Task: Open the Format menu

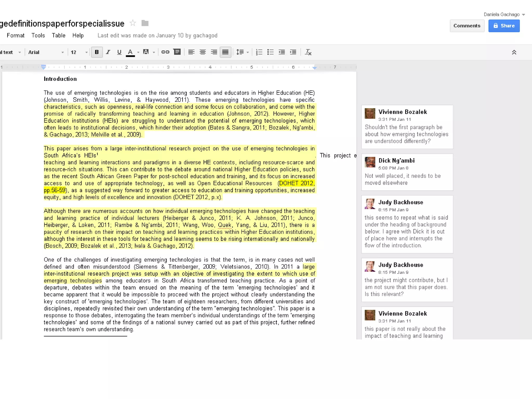Action: coord(16,35)
